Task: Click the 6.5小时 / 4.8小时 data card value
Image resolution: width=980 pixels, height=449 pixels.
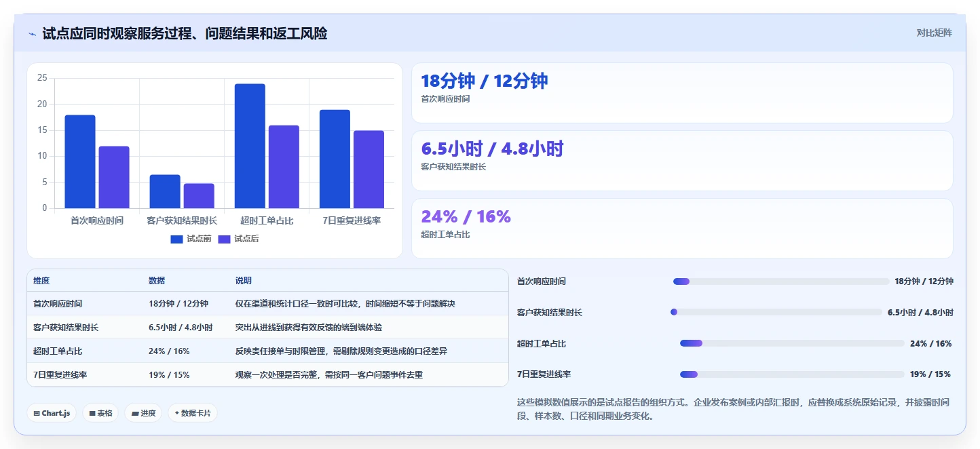Action: click(492, 149)
